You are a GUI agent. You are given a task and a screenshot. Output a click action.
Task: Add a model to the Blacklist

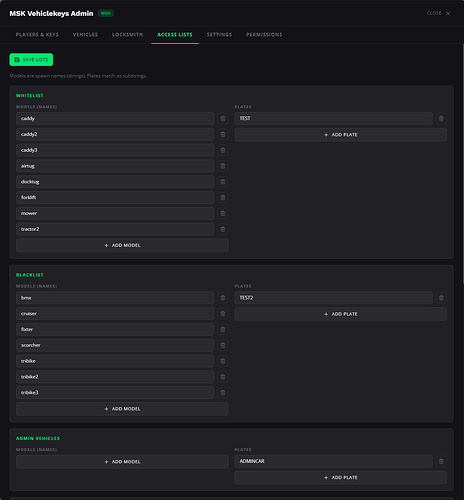pos(122,409)
